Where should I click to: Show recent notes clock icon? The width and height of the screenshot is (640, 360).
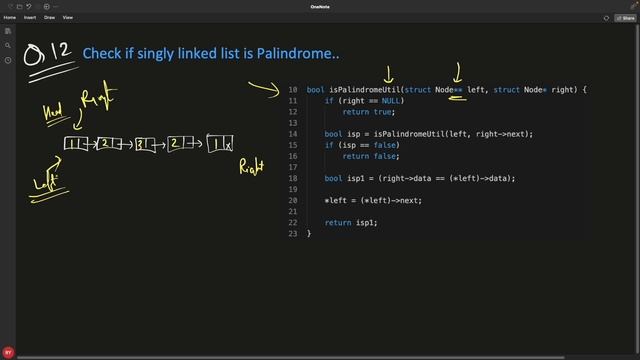tap(8, 60)
